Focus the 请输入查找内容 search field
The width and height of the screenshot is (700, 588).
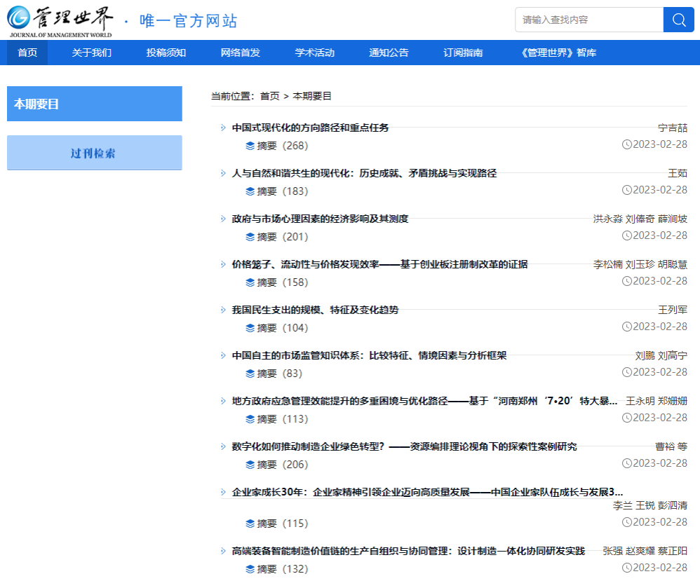click(589, 20)
